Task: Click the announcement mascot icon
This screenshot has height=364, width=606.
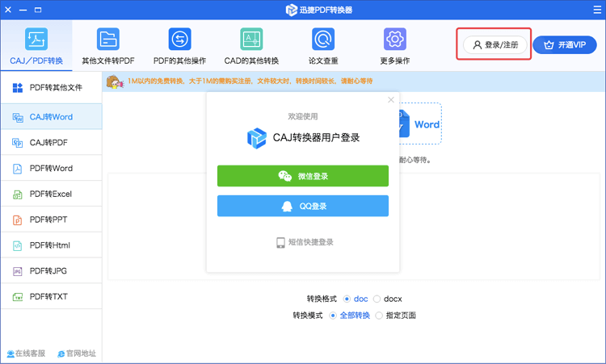Action: (115, 82)
